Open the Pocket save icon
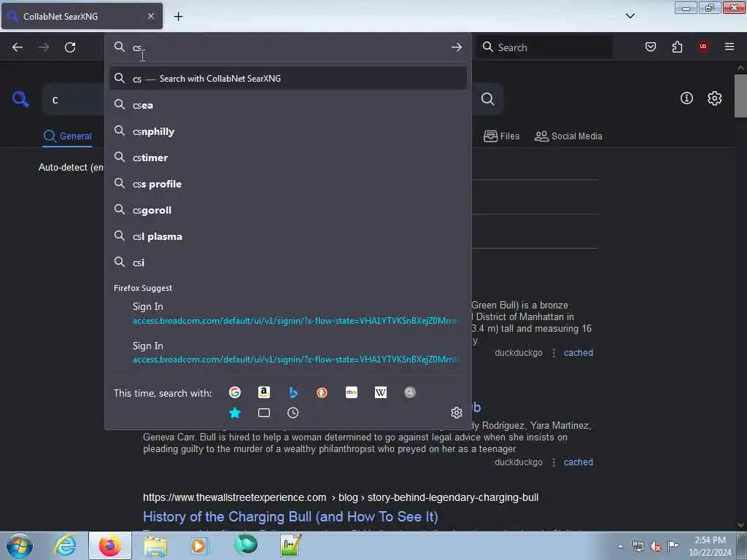The width and height of the screenshot is (747, 560). click(x=650, y=47)
